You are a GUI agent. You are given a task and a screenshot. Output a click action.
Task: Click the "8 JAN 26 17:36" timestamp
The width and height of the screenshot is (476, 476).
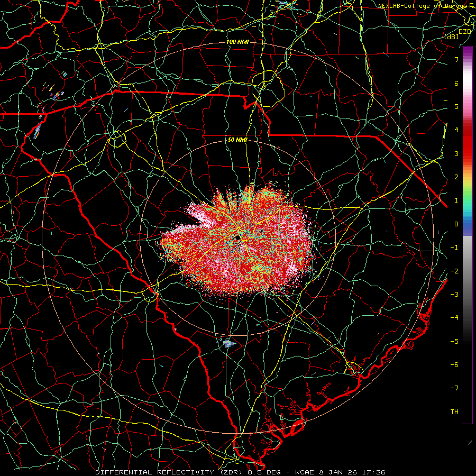click(352, 472)
